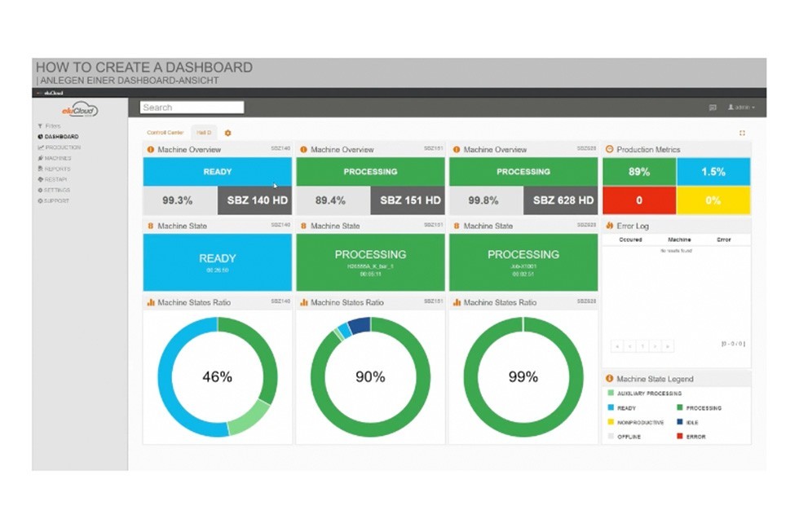Click the info icon of the SBZ628 Machine Overview

click(x=456, y=150)
